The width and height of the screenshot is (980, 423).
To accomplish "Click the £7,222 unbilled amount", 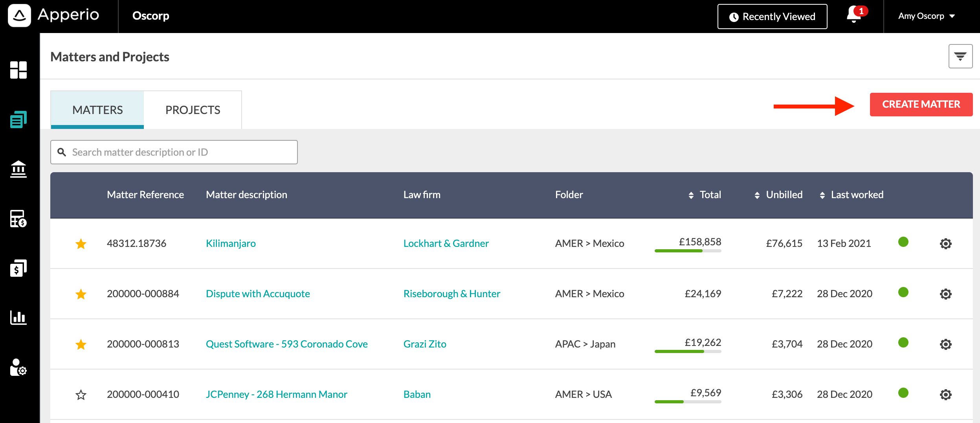I will pos(787,294).
